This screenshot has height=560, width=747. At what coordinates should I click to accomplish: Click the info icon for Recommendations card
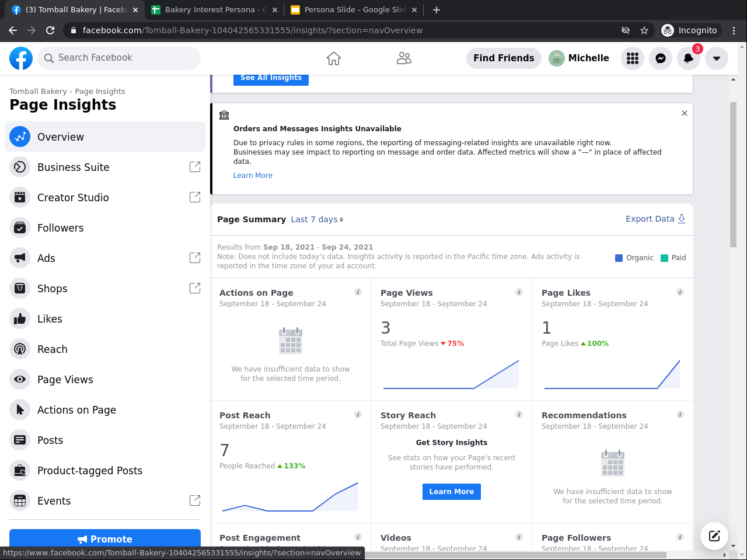[680, 415]
